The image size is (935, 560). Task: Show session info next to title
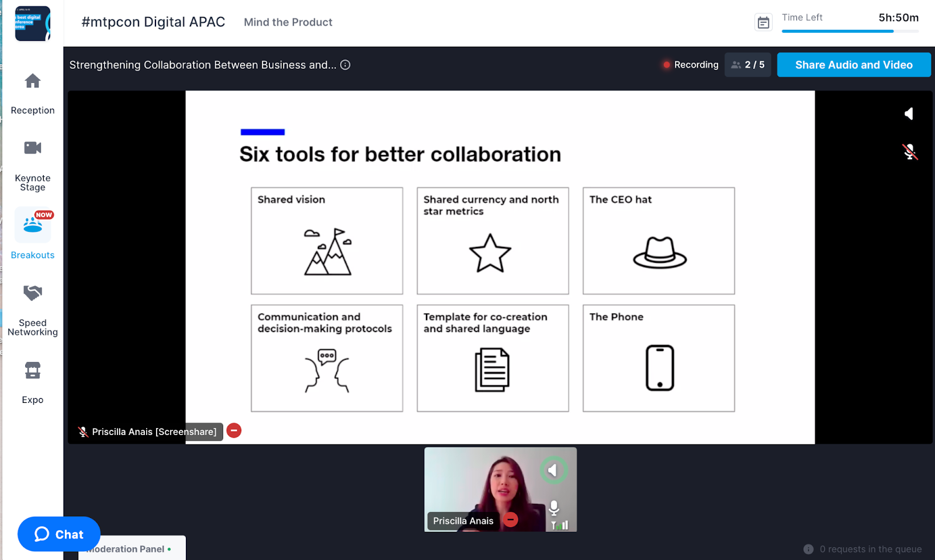coord(345,65)
